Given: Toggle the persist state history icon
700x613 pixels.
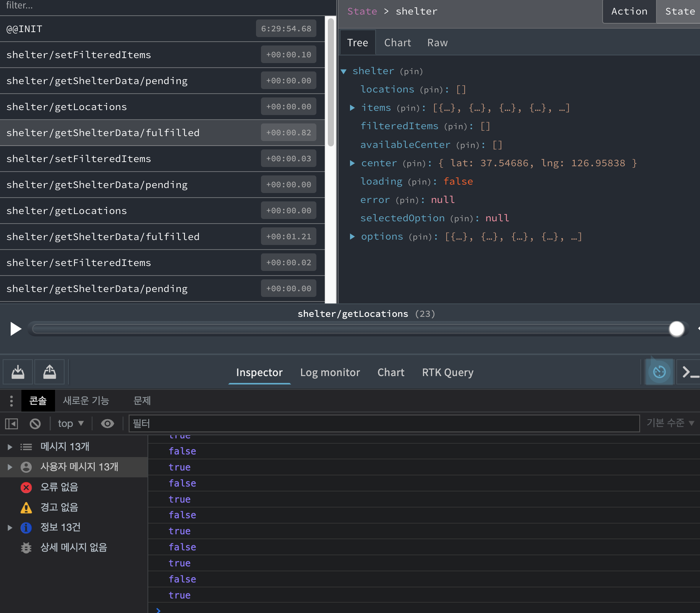Looking at the screenshot, I should pos(659,372).
